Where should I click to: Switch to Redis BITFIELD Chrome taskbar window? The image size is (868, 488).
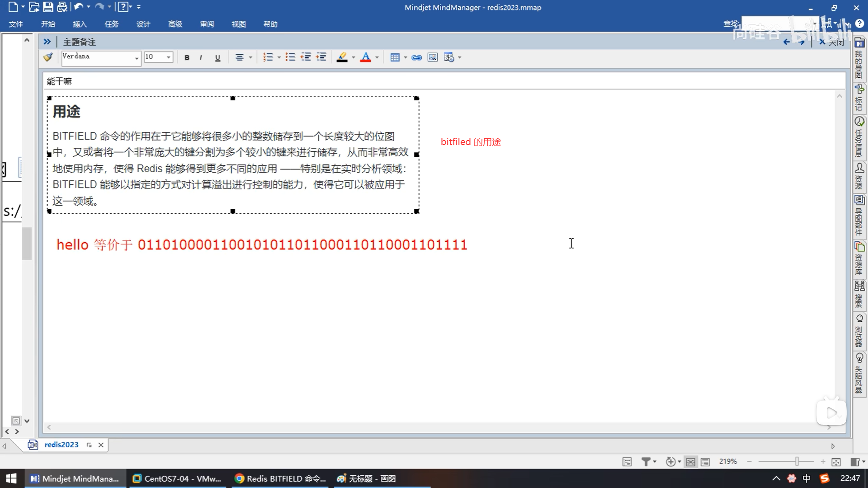(281, 479)
